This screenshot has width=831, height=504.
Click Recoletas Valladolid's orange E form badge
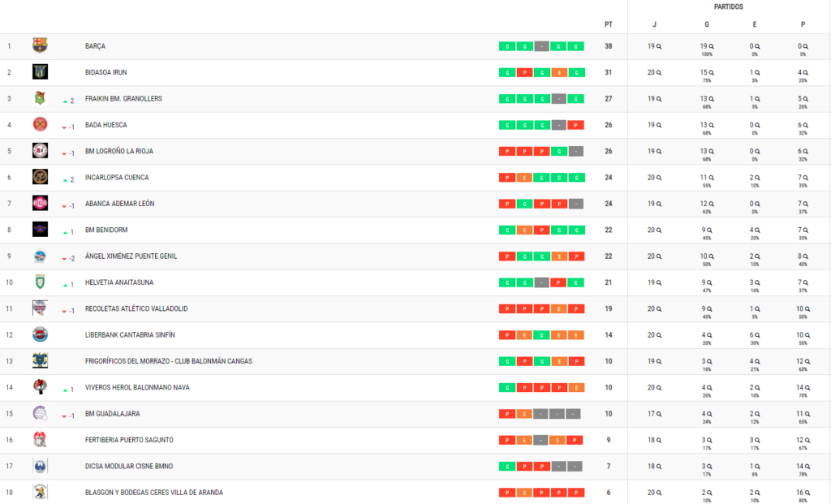coord(559,308)
